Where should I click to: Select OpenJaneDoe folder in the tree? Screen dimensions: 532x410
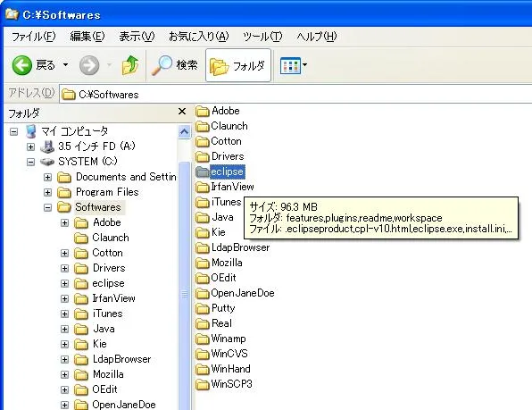124,405
